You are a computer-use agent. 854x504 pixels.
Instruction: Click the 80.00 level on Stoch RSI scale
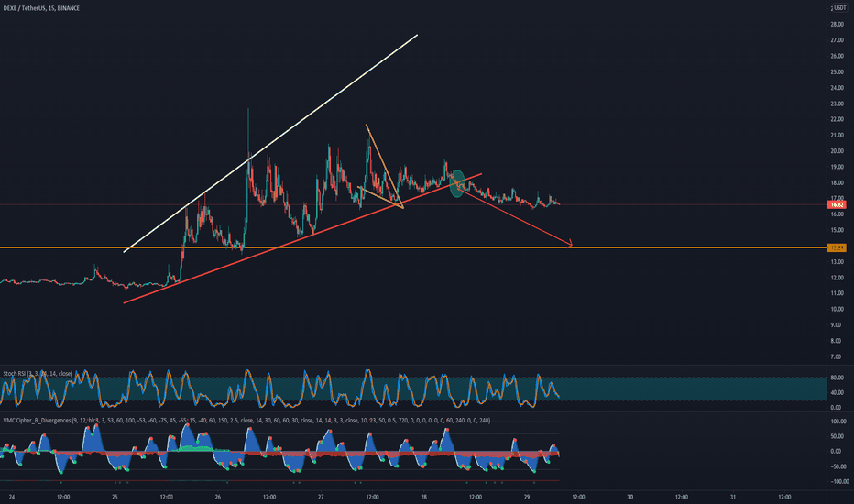(x=838, y=378)
